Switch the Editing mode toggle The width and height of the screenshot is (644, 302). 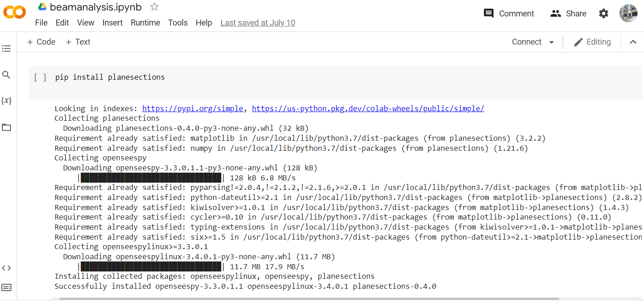(x=592, y=41)
